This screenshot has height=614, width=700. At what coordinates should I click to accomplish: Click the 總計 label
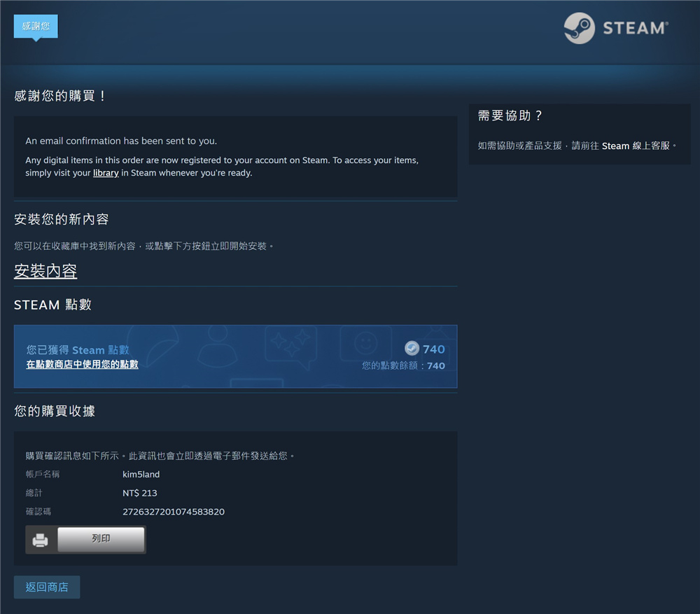(34, 493)
